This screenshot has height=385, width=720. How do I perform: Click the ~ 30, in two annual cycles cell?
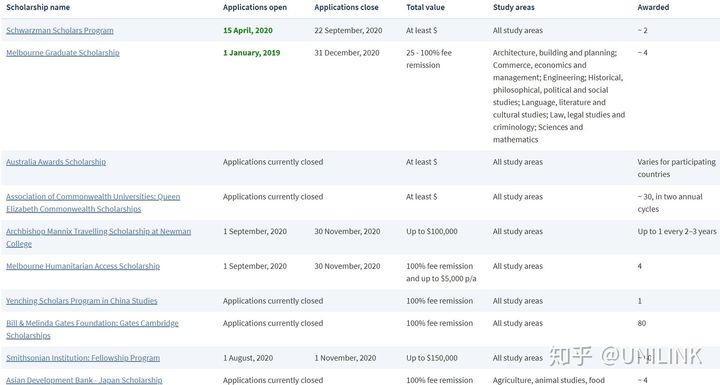[670, 203]
